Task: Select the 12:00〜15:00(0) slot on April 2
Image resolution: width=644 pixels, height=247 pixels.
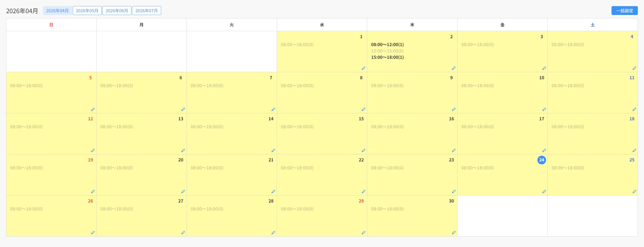Action: click(387, 51)
